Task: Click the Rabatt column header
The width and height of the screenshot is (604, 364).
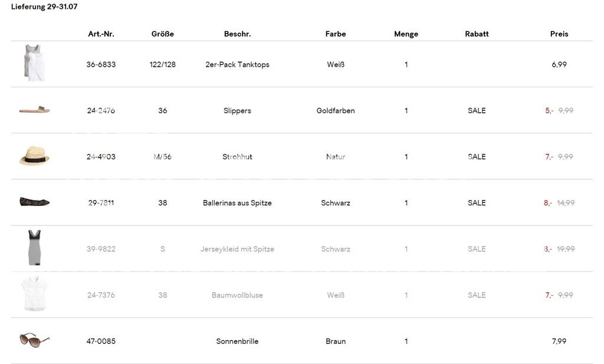Action: point(477,34)
